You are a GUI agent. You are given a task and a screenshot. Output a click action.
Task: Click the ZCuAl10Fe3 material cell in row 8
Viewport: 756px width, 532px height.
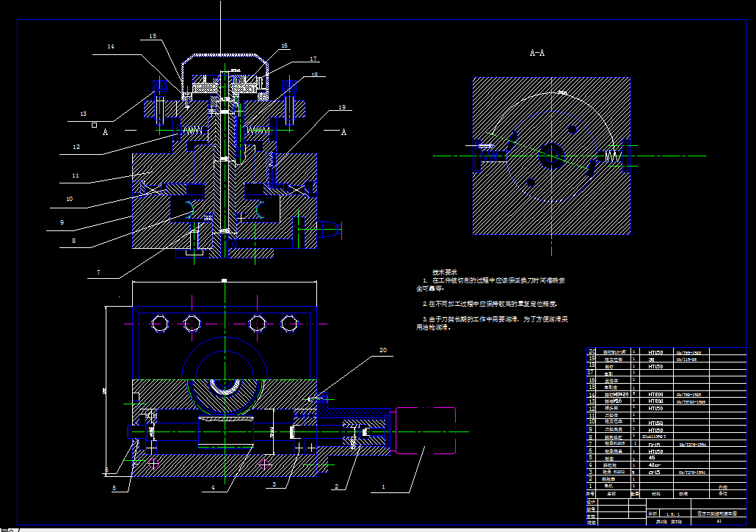[x=654, y=437]
